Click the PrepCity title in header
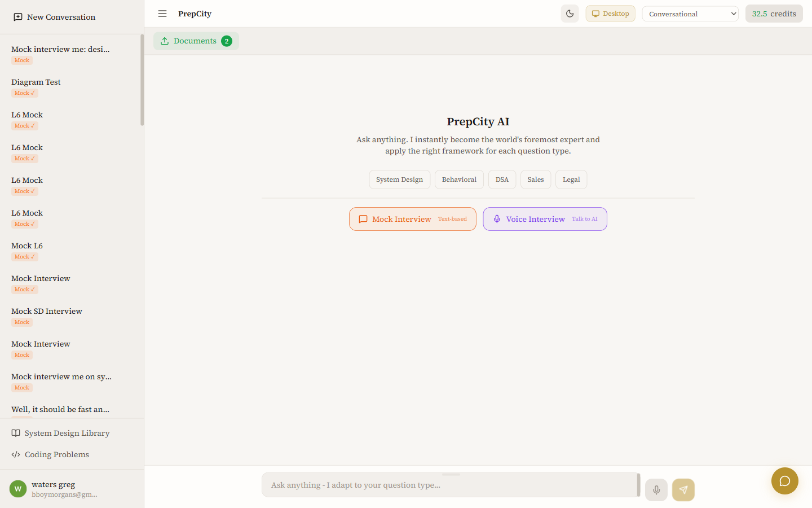 pos(195,14)
